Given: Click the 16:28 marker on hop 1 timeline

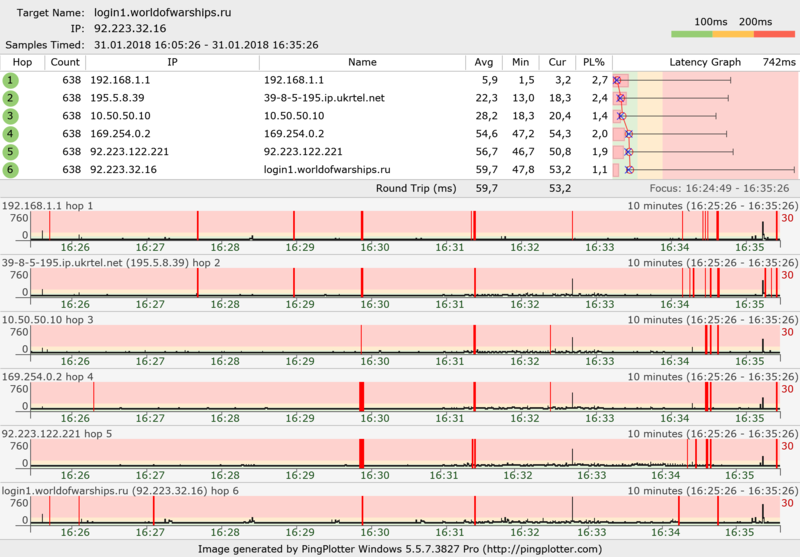Looking at the screenshot, I should (x=226, y=246).
